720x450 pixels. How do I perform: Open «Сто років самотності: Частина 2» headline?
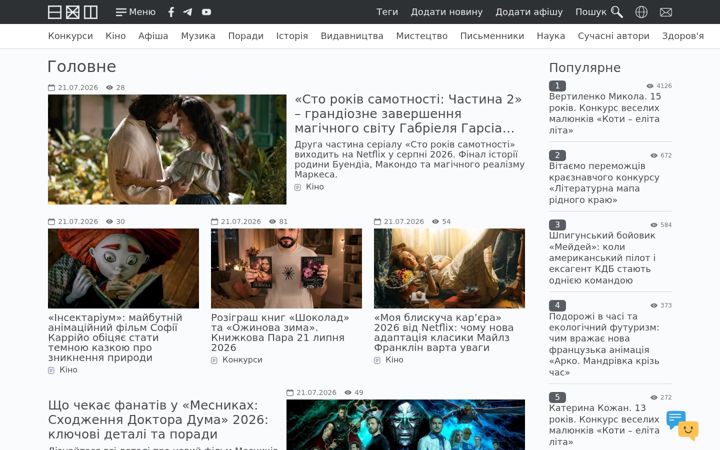pos(408,113)
